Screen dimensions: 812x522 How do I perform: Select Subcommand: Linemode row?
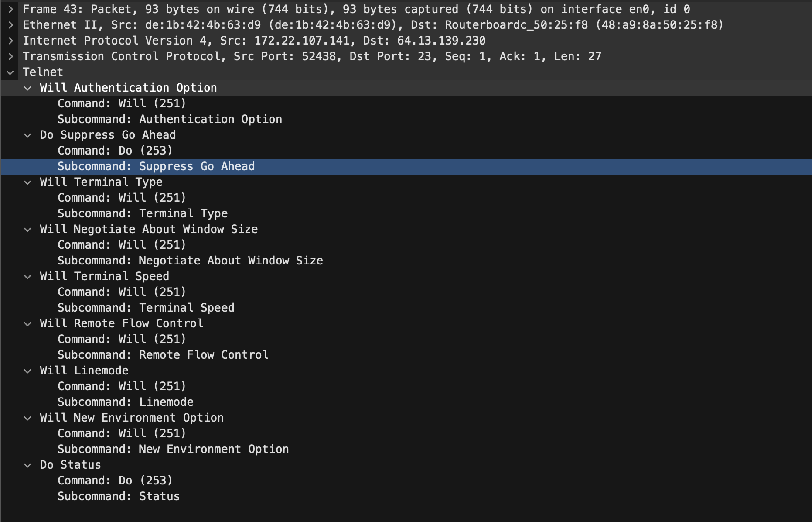click(126, 402)
